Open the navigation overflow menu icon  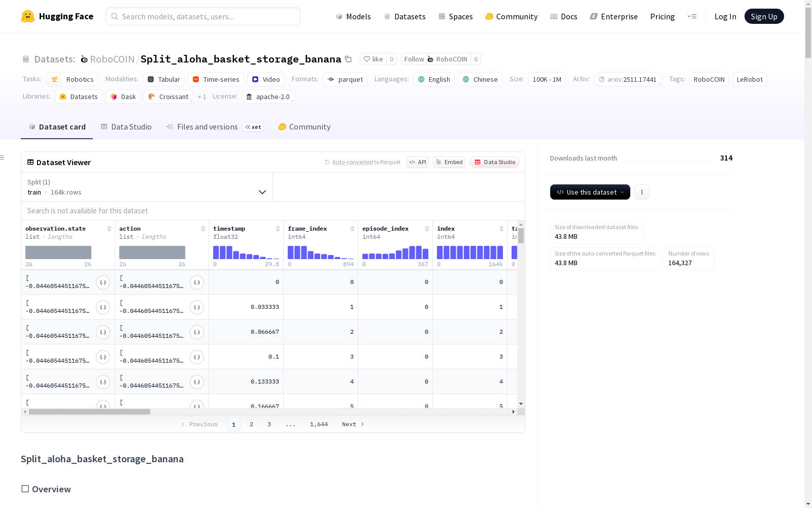(x=692, y=16)
